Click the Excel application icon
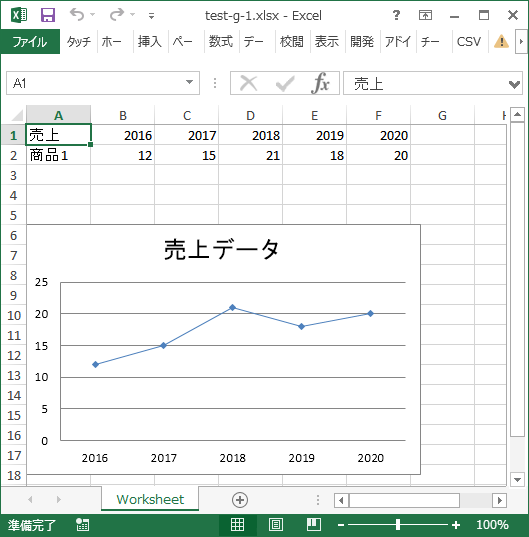The width and height of the screenshot is (529, 537). [x=19, y=15]
